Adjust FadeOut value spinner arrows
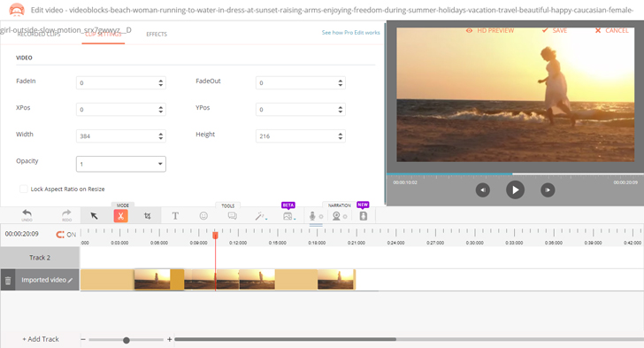The width and height of the screenshot is (644, 348). [340, 83]
